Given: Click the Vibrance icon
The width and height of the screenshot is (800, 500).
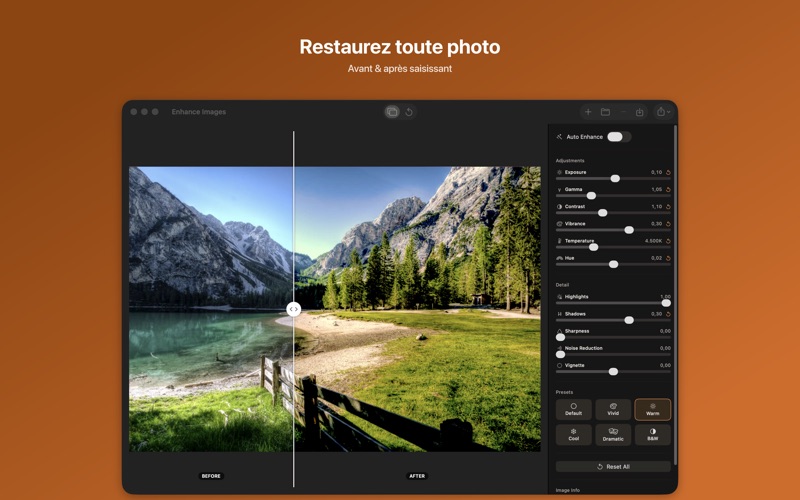Looking at the screenshot, I should click(x=559, y=224).
